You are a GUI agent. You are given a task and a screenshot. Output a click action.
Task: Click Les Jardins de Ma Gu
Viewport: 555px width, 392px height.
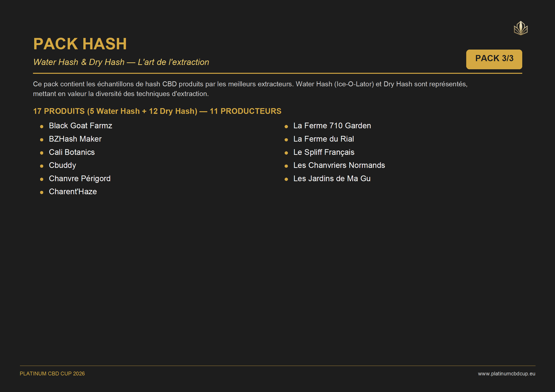[x=332, y=179]
